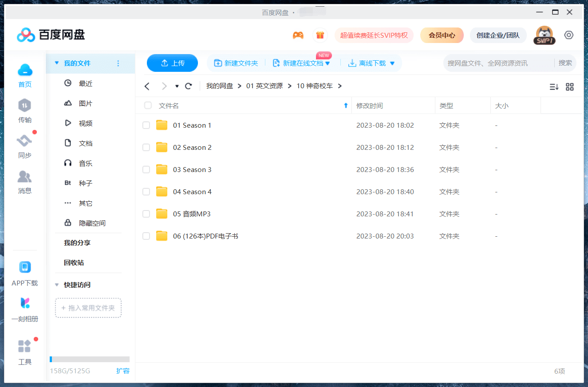The image size is (588, 387).
Task: Open 回收站 in the sidebar
Action: pos(74,262)
